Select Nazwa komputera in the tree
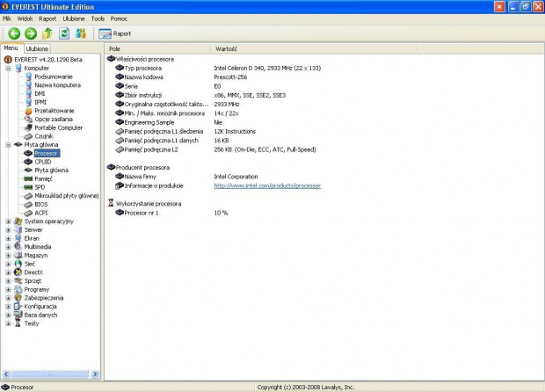 point(58,85)
